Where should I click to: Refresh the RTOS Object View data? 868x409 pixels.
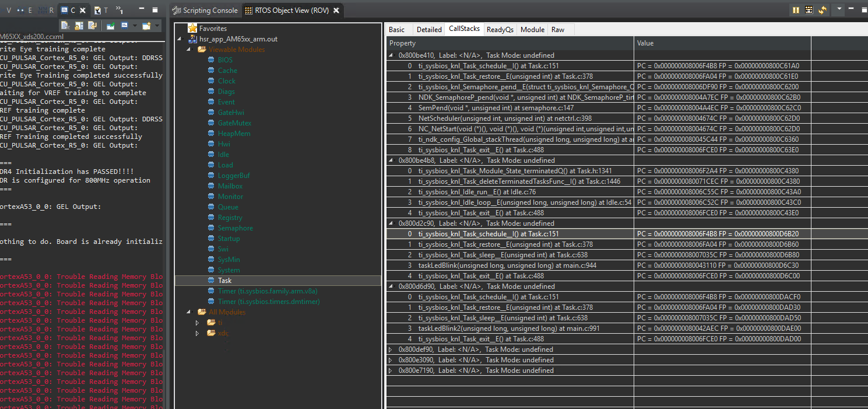(823, 10)
